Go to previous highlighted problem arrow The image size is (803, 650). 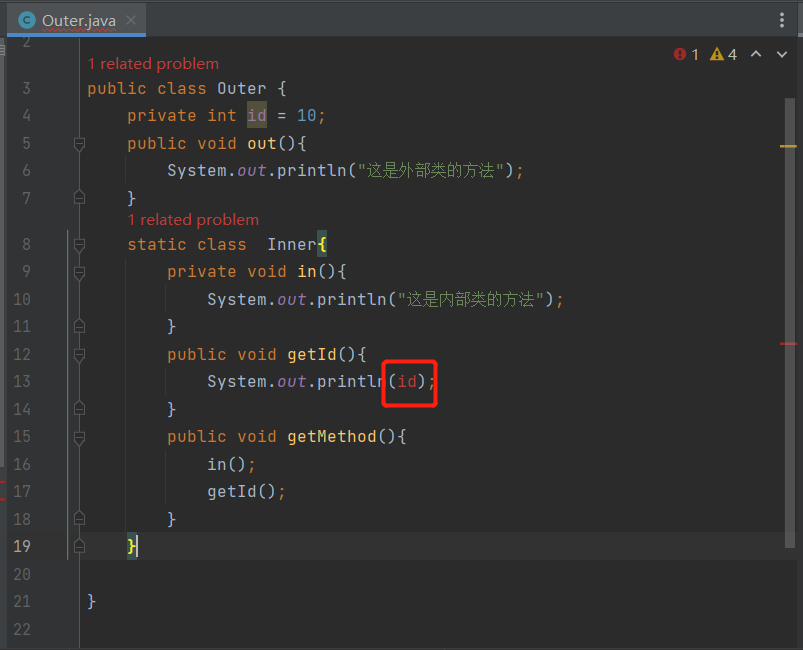pos(756,54)
